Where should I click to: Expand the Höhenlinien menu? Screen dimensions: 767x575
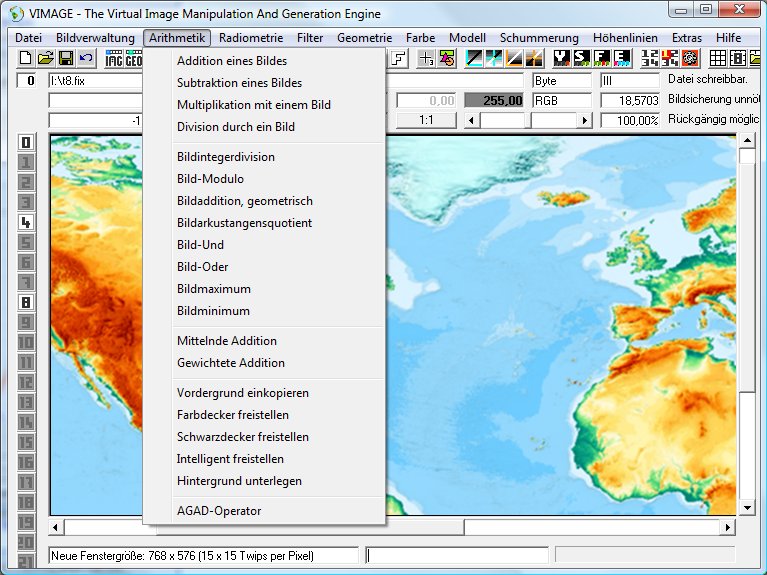coord(626,38)
